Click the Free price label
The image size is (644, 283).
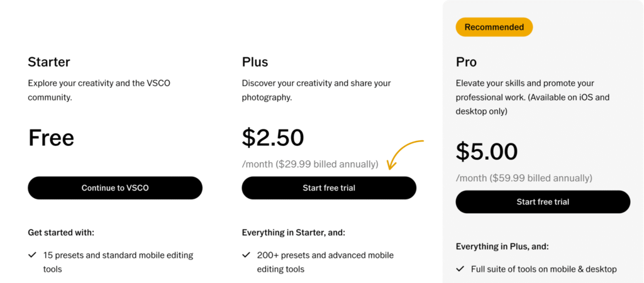coord(51,138)
